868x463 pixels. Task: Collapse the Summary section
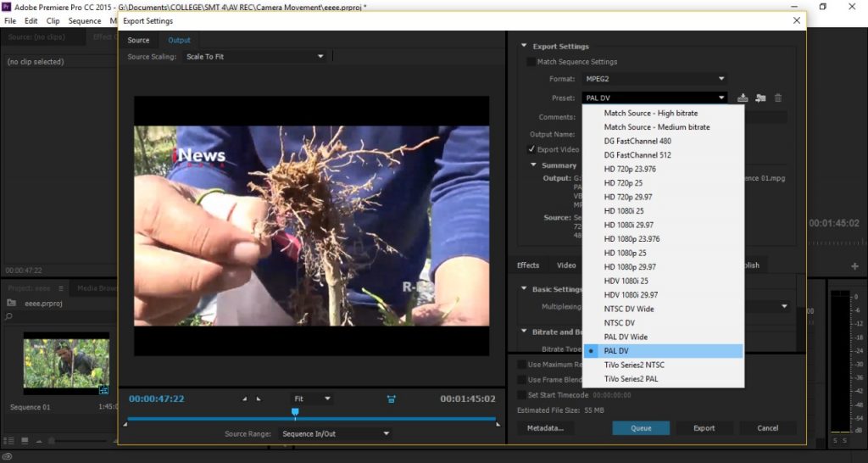(x=533, y=165)
